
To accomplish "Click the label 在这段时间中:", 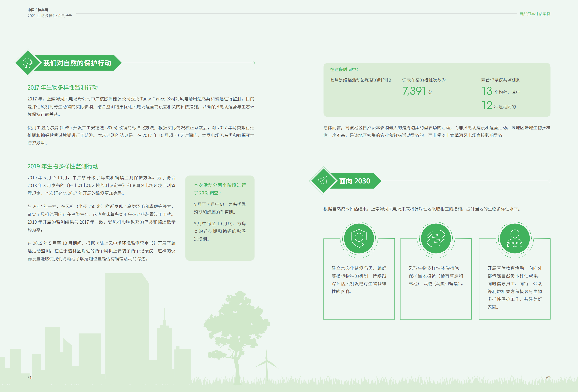I will click(x=344, y=69).
